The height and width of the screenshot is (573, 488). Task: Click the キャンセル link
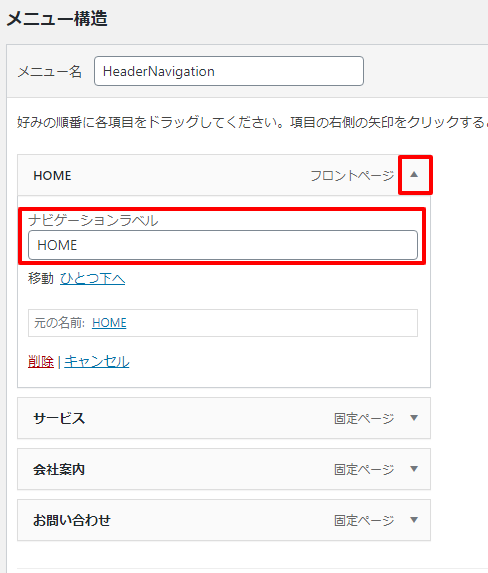(97, 362)
